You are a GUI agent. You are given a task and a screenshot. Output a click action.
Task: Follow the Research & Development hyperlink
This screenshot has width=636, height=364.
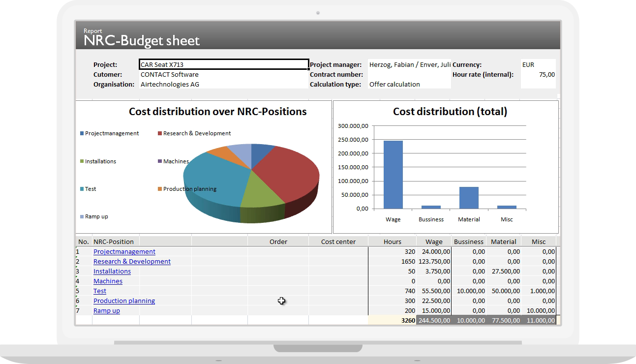tap(132, 261)
